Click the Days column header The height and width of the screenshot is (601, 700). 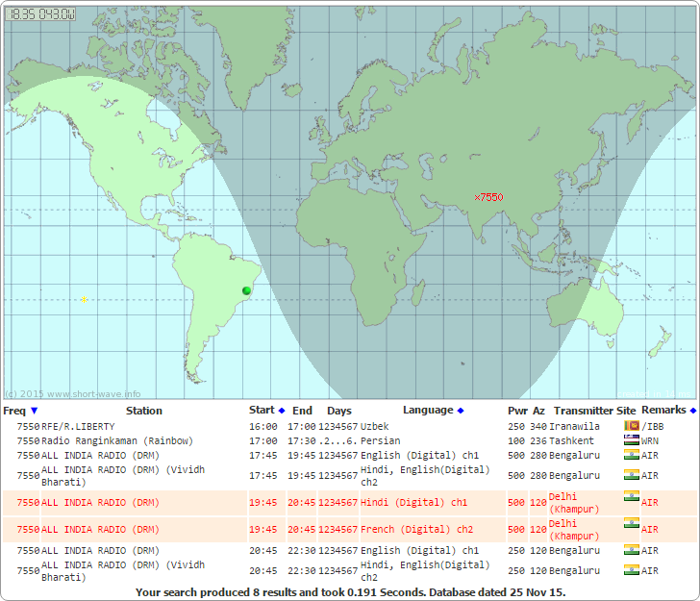point(339,411)
